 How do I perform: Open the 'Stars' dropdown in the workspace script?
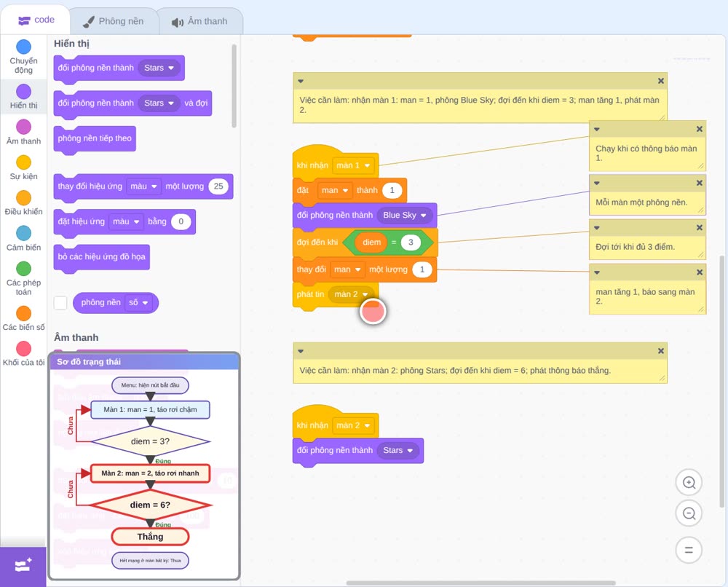point(398,451)
